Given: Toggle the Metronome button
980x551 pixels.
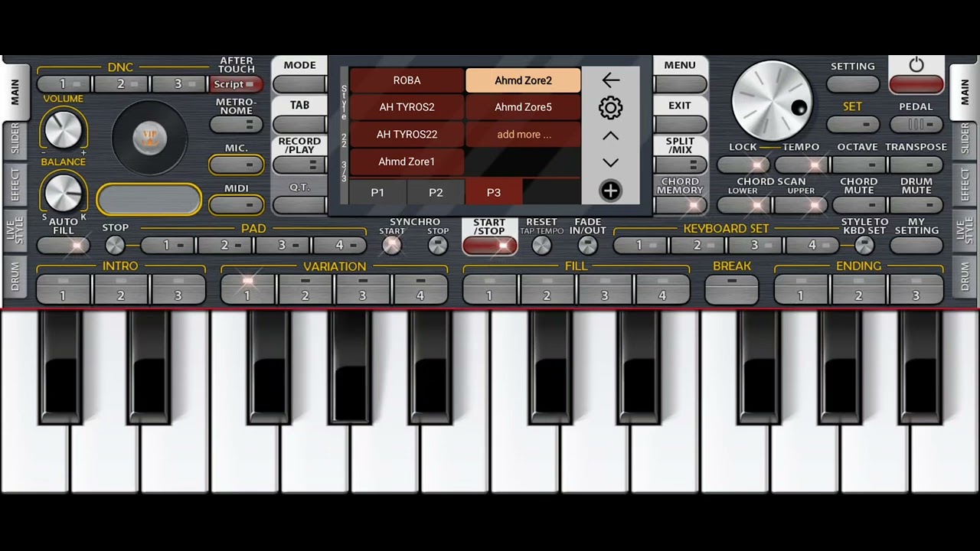Looking at the screenshot, I should tap(237, 124).
